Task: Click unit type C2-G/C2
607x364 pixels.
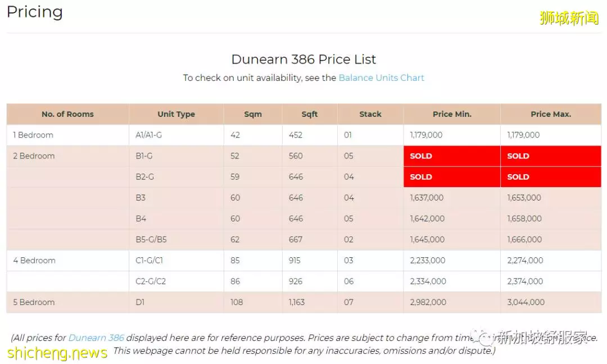Action: point(151,281)
